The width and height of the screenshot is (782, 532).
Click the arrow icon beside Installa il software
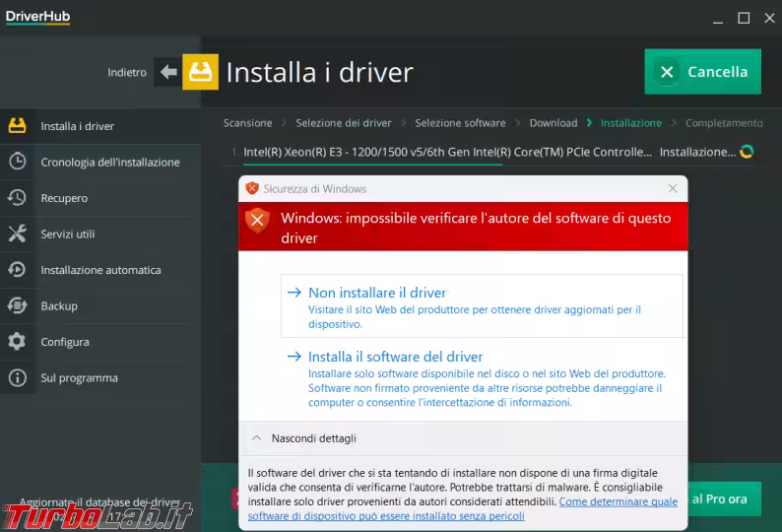294,357
